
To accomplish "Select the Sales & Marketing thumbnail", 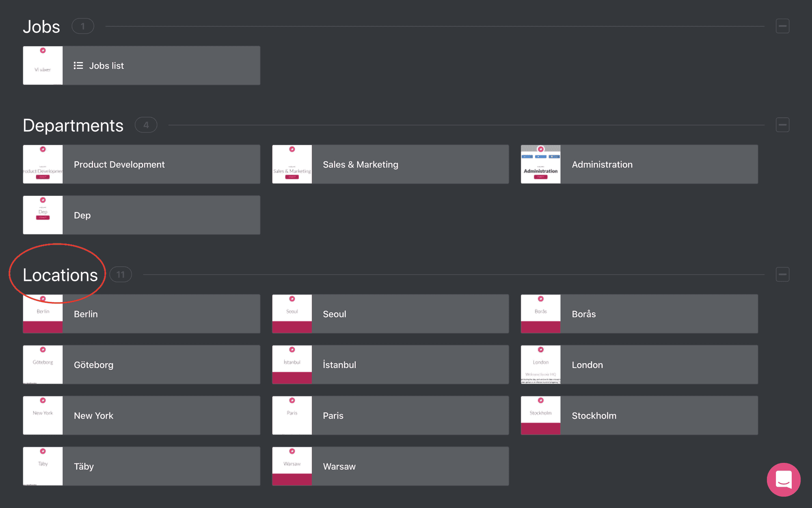I will point(292,164).
